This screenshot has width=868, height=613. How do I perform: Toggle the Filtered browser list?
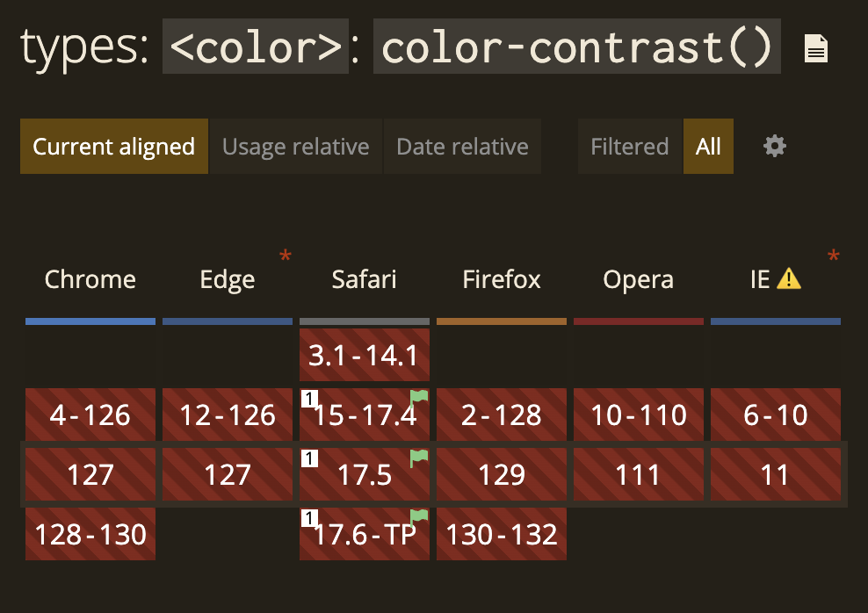[630, 146]
